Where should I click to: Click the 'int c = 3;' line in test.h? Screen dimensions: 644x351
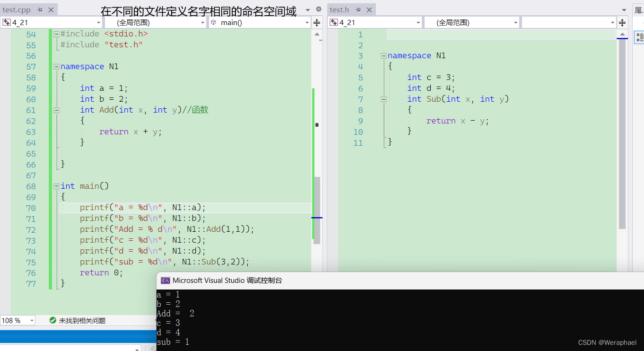pos(431,78)
